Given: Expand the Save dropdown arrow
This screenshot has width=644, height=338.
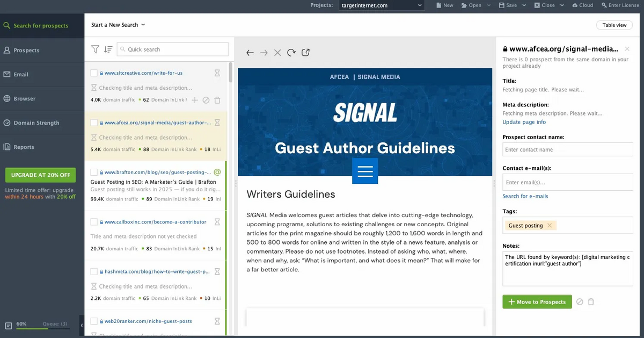Looking at the screenshot, I should pos(525,5).
